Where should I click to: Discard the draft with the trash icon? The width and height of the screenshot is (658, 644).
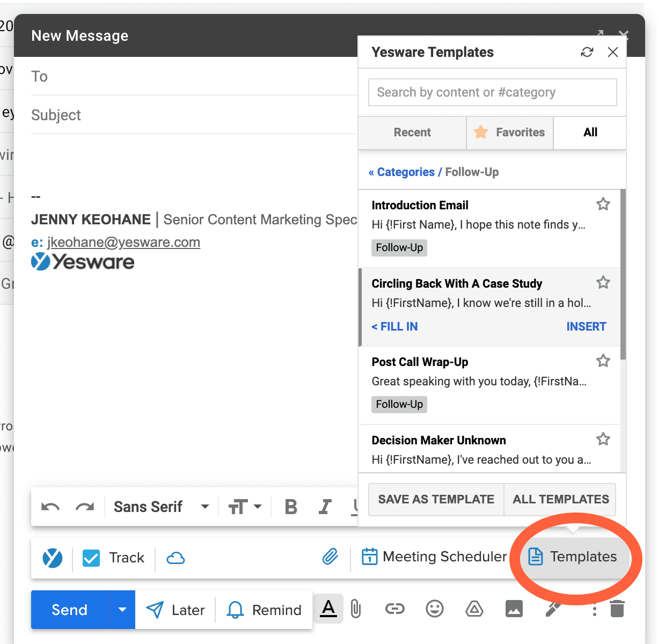pos(617,609)
